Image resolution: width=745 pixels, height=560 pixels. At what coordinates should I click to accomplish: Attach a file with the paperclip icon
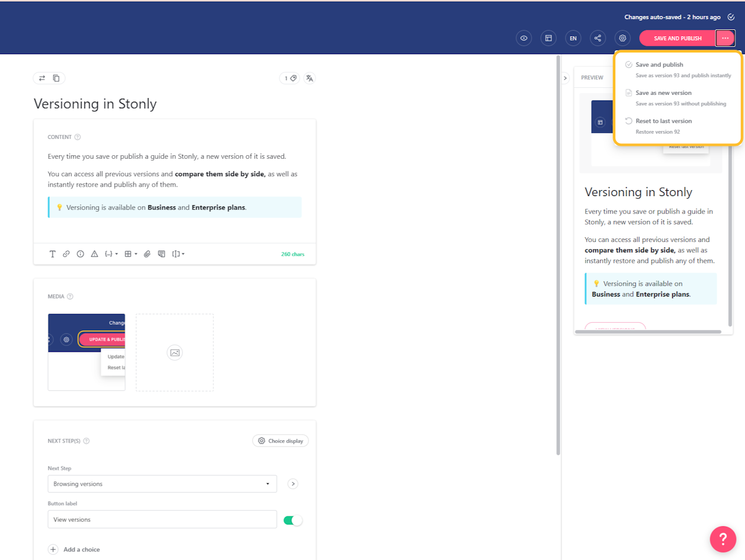[147, 254]
